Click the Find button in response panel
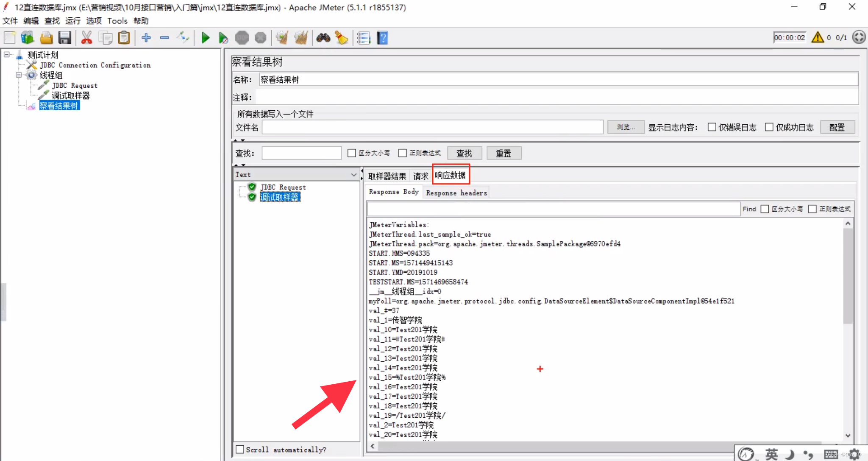The height and width of the screenshot is (461, 868). click(749, 209)
